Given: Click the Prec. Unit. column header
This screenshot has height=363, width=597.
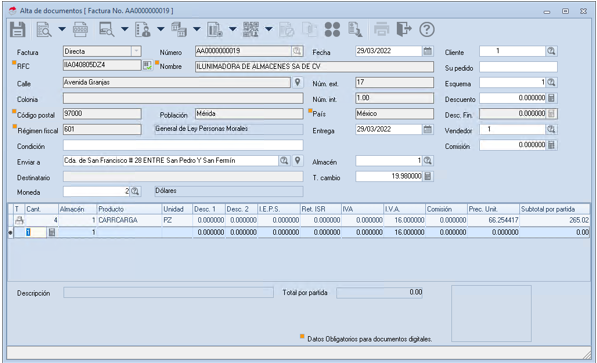Looking at the screenshot, I should click(493, 209).
